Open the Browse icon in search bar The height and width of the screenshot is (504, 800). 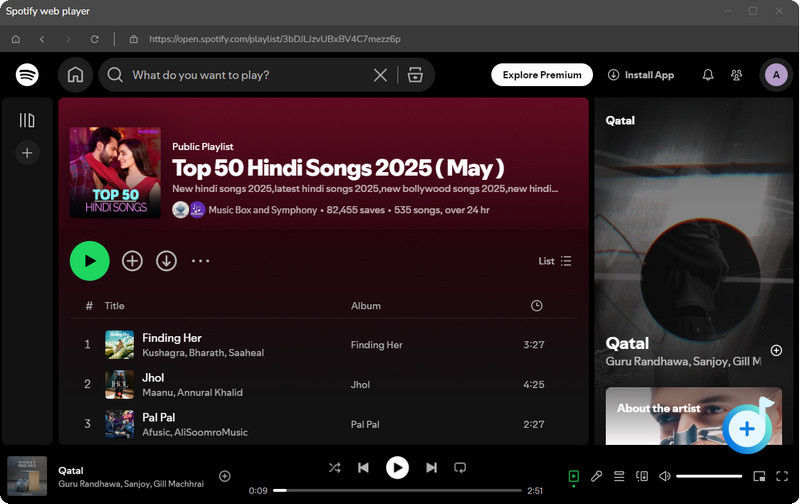click(415, 75)
